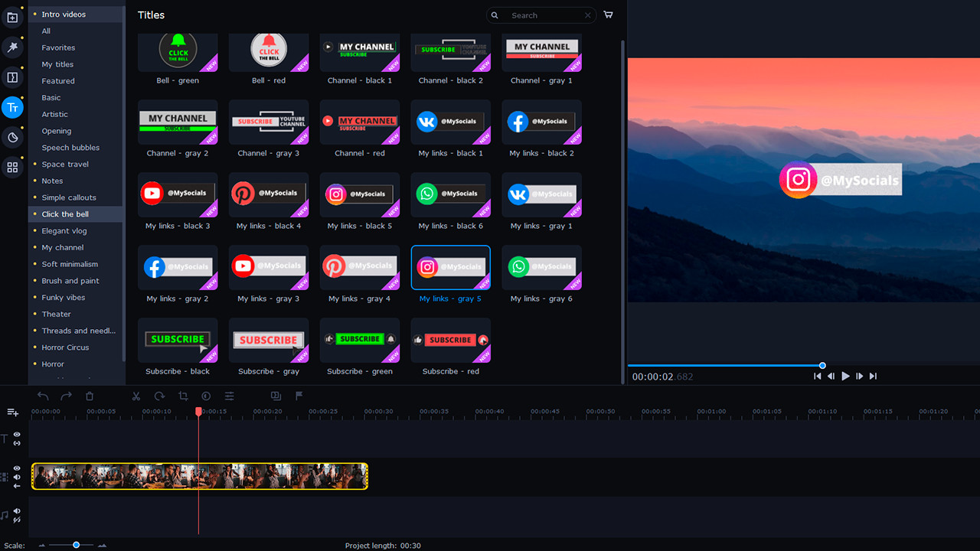The height and width of the screenshot is (551, 980).
Task: Click the Undo arrow button
Action: coord(44,396)
